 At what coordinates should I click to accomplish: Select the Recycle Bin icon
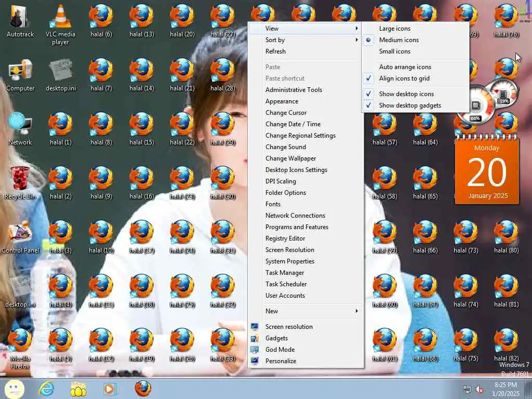pos(20,183)
